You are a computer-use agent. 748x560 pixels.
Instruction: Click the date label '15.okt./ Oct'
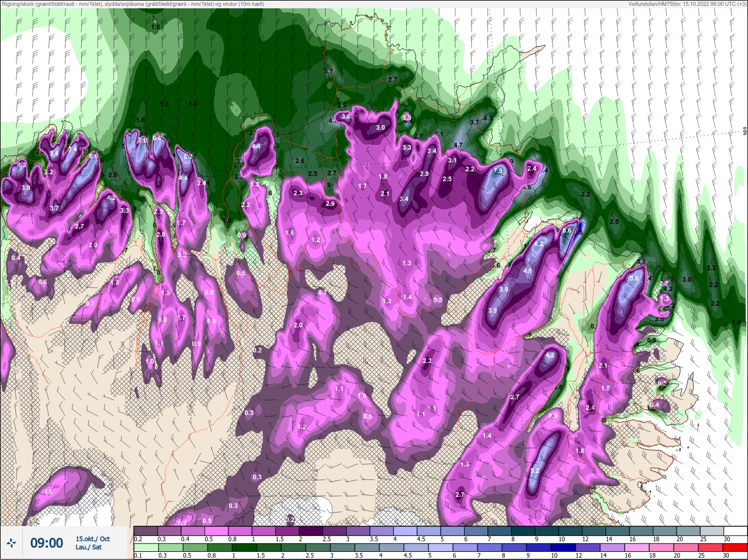coord(92,539)
